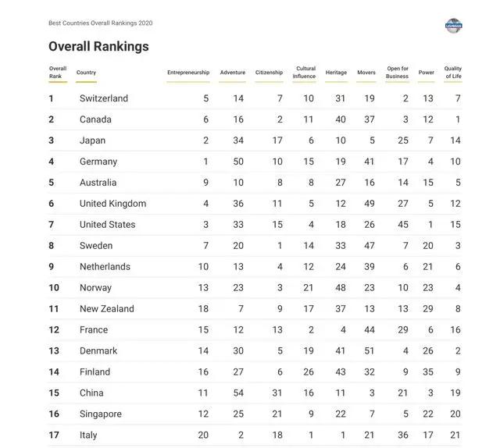Click the New Zealand country name

coord(106,309)
